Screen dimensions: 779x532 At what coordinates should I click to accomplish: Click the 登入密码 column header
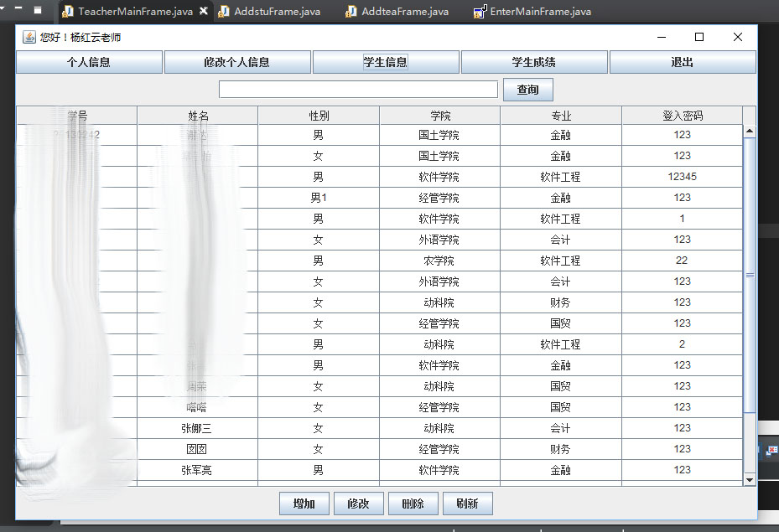[x=683, y=116]
